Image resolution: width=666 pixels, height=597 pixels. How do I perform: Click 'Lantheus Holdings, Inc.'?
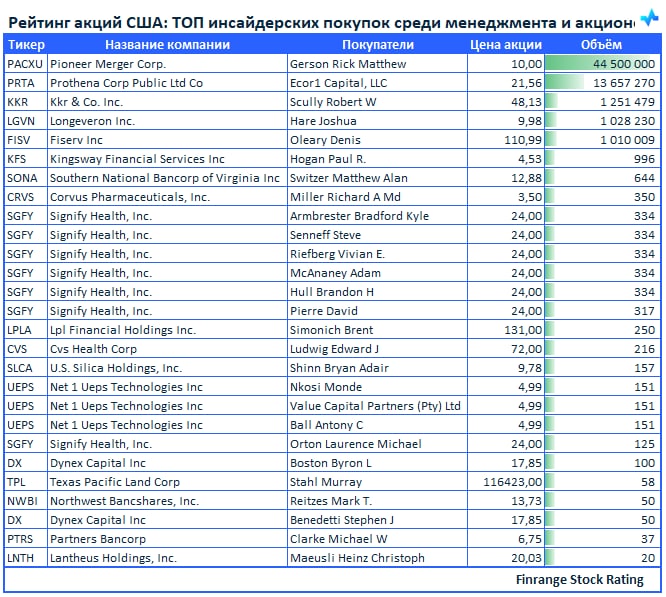click(x=113, y=558)
